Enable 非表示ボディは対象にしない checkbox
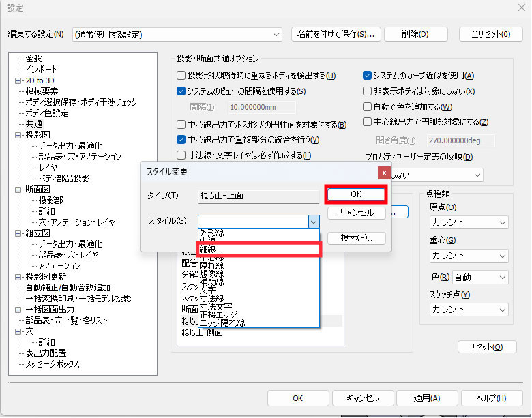This screenshot has width=532, height=418. tap(368, 91)
